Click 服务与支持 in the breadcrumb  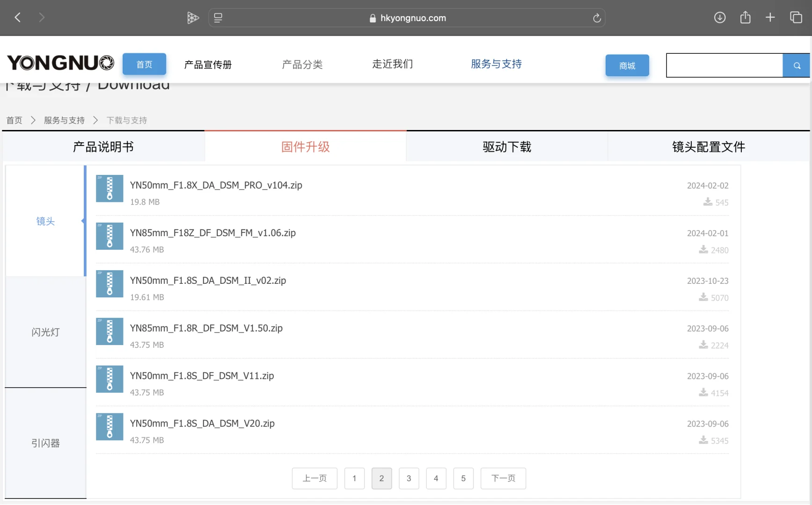point(64,120)
